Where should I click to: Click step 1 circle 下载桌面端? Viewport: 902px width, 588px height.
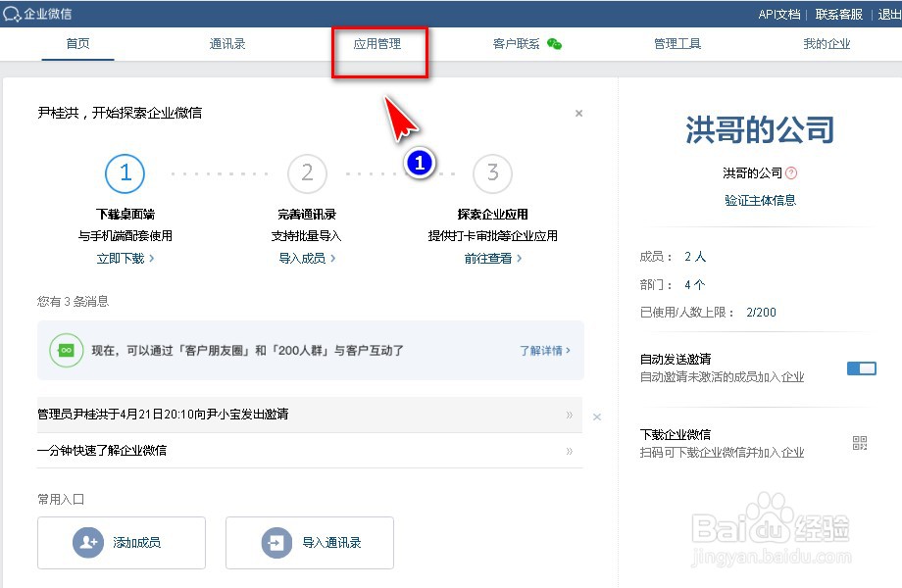pos(125,173)
